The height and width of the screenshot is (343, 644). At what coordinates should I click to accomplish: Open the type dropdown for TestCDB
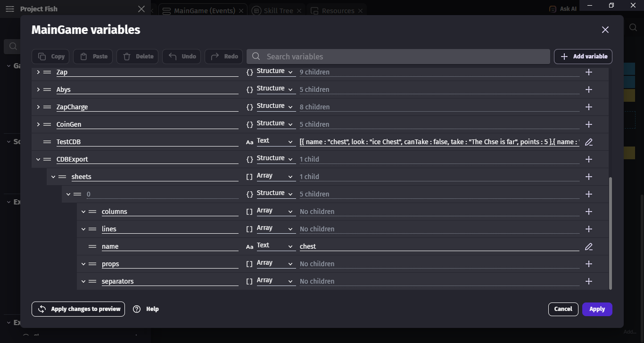click(x=275, y=141)
